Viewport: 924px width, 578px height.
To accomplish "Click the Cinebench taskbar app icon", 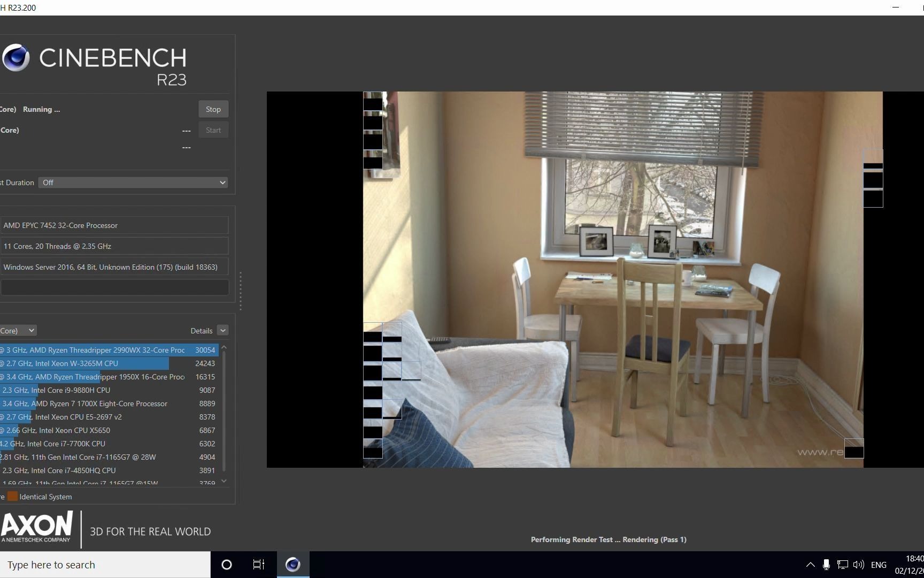I will [293, 565].
